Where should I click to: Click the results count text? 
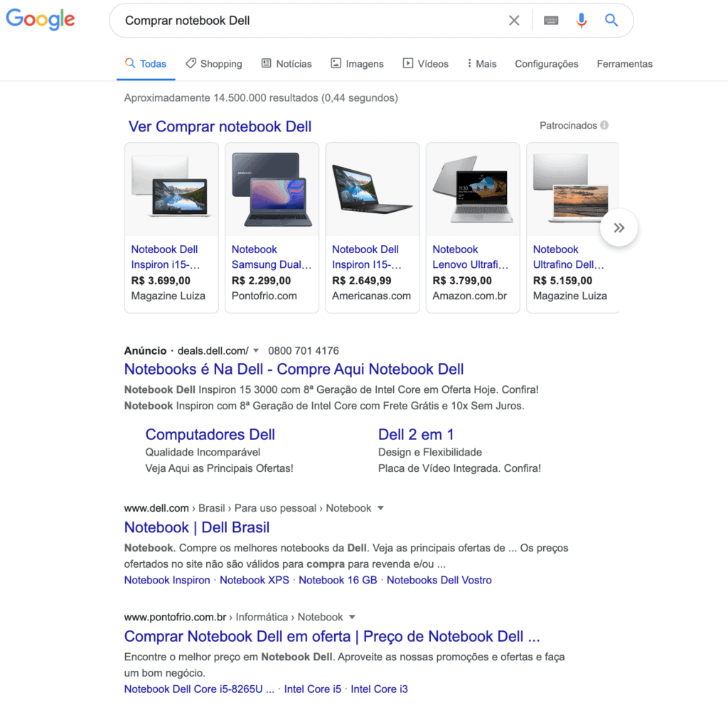point(261,98)
